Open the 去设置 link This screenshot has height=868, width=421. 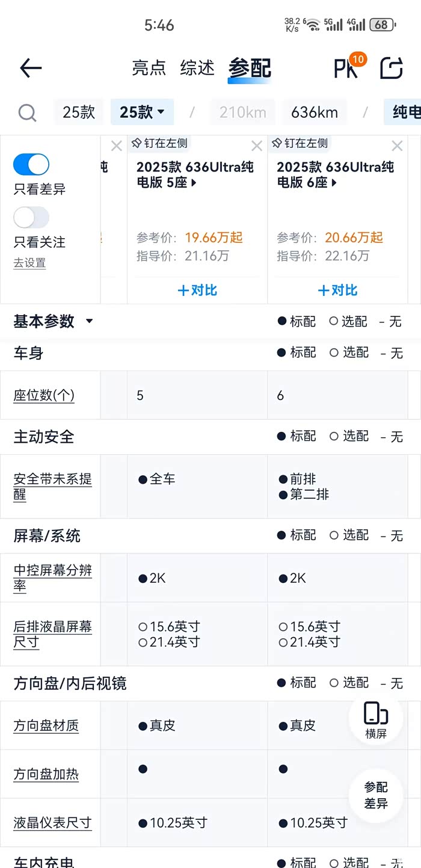coord(29,263)
